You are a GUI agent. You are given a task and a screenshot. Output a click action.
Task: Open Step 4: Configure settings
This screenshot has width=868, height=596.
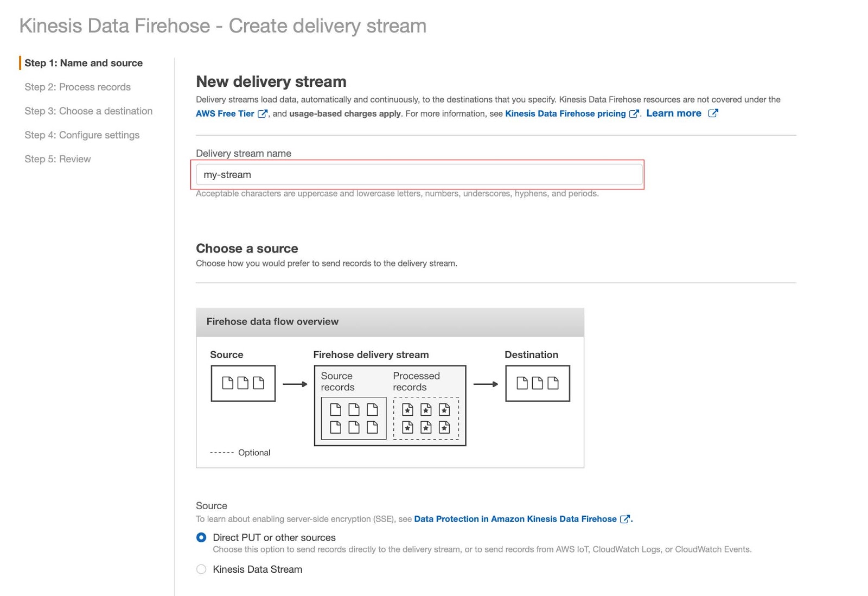pos(82,135)
